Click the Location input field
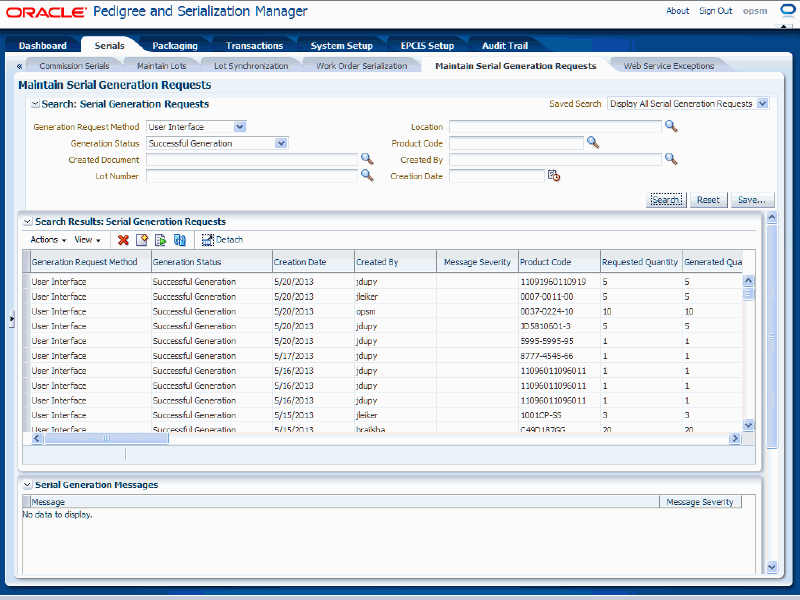800x600 pixels. tap(555, 127)
